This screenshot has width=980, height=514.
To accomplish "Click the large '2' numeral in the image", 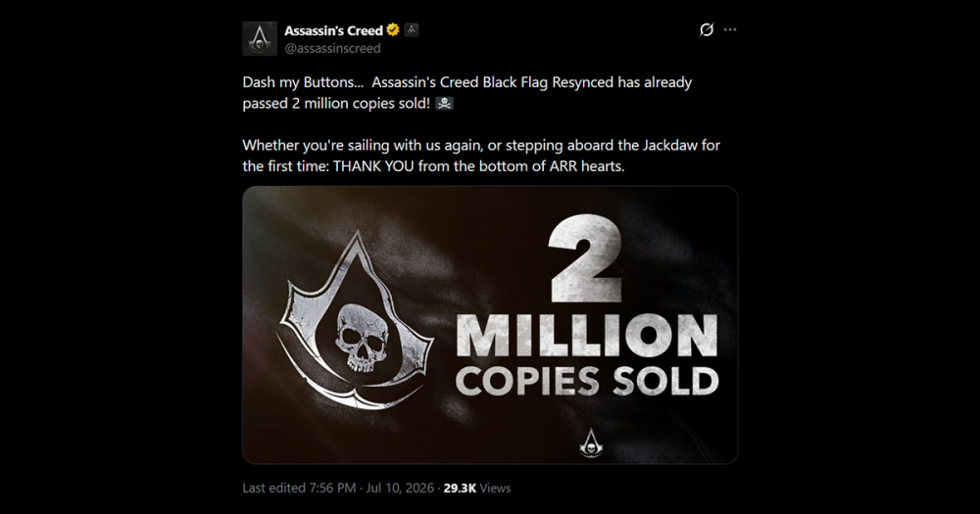I will coord(586,257).
